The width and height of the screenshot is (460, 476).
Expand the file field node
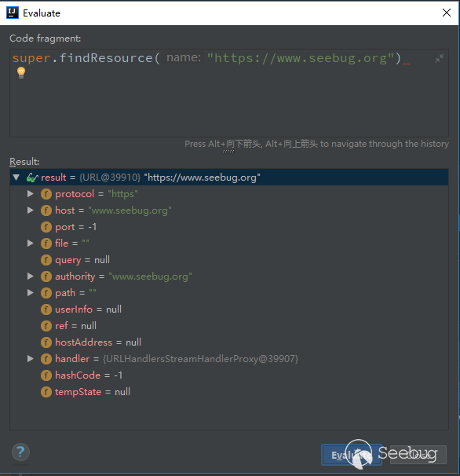31,243
